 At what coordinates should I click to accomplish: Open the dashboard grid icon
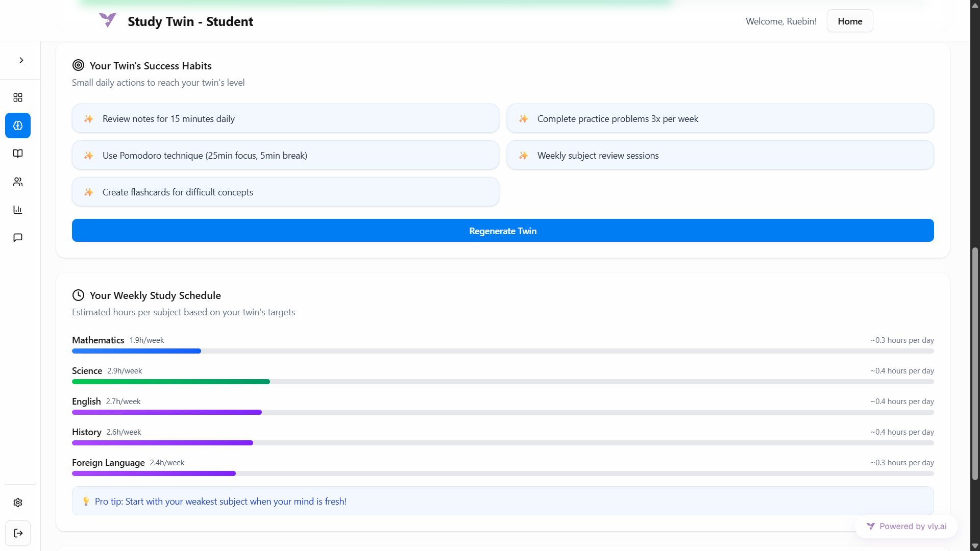tap(18, 97)
